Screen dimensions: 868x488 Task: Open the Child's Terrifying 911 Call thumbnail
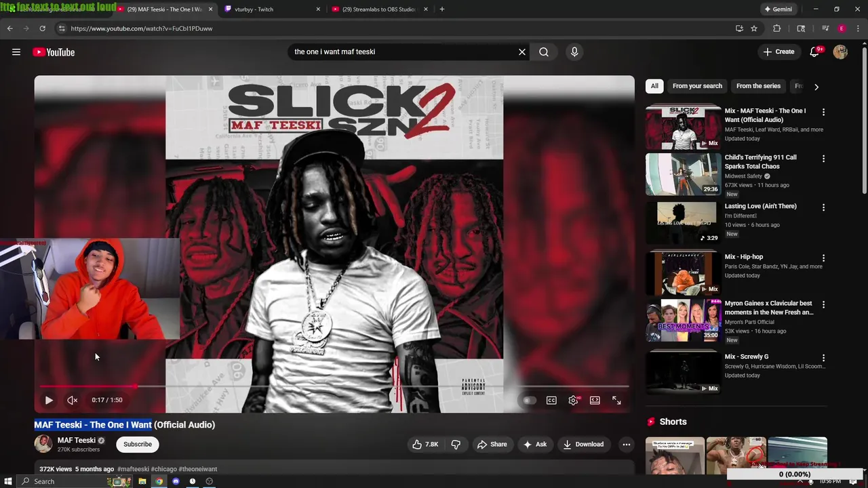pyautogui.click(x=683, y=174)
